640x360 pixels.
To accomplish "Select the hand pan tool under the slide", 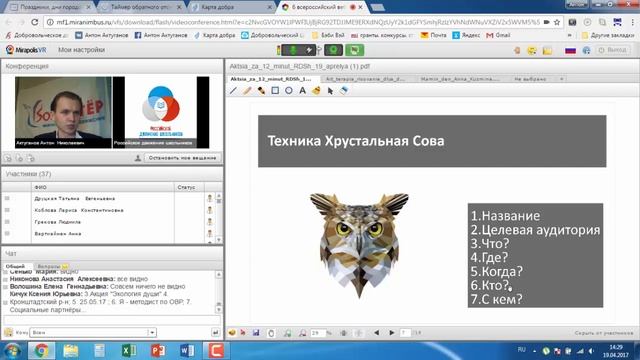I will (x=271, y=333).
